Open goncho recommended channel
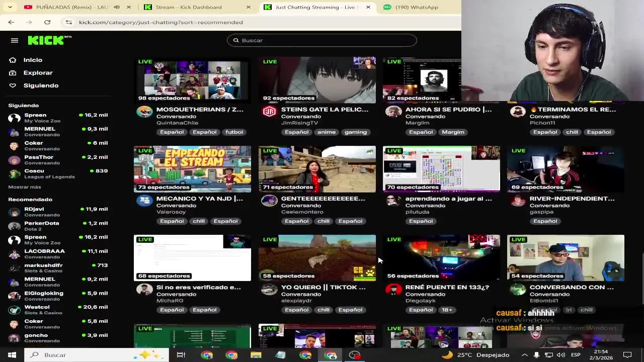Image resolution: width=644 pixels, height=362 pixels. click(x=58, y=338)
